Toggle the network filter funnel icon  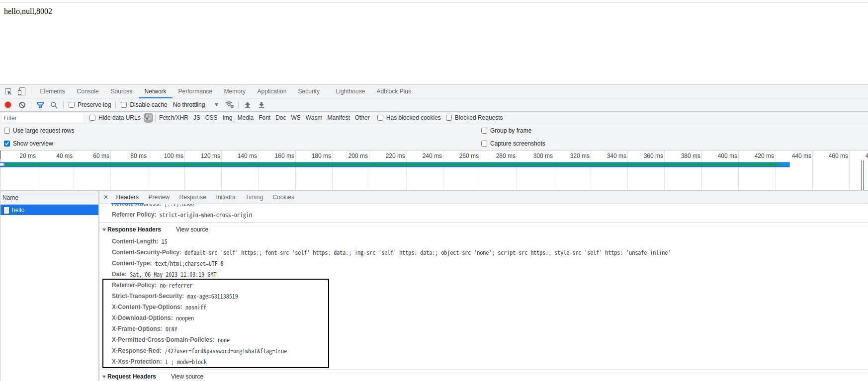[40, 105]
